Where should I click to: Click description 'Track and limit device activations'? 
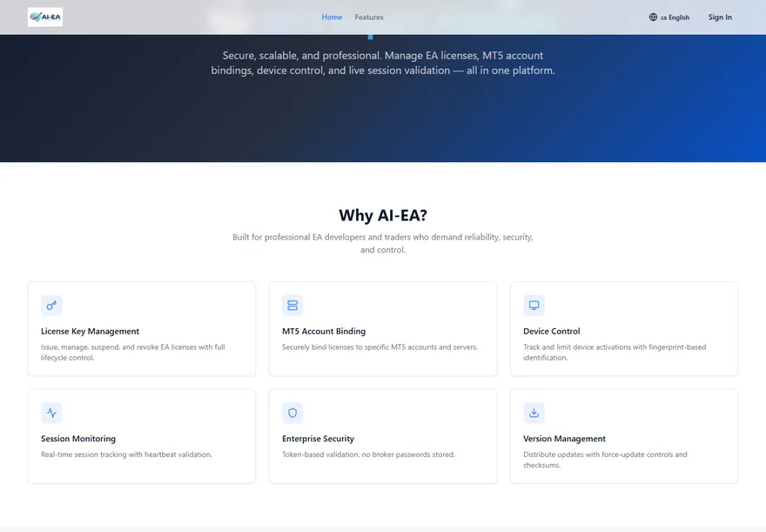tap(615, 353)
